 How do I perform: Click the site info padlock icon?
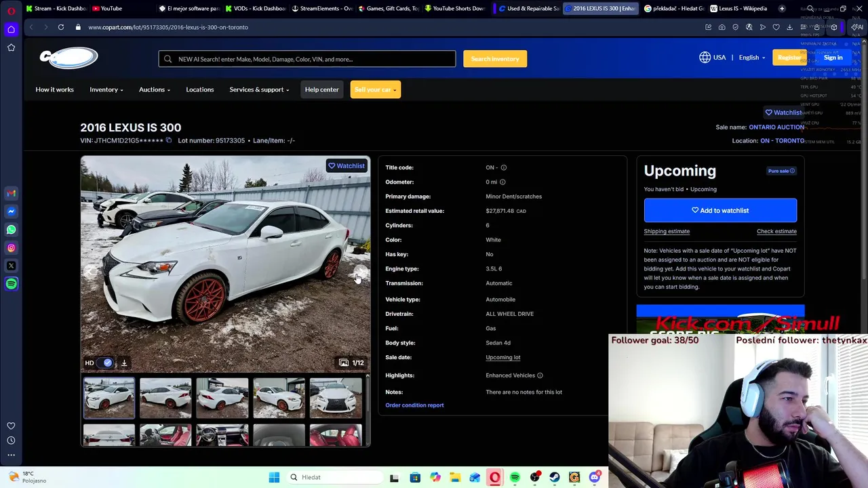point(78,27)
